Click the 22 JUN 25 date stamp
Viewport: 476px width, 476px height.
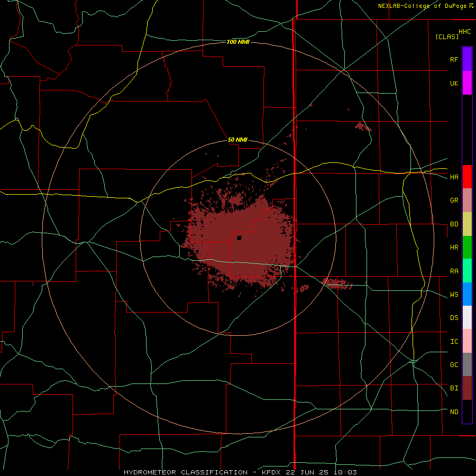tap(309, 472)
